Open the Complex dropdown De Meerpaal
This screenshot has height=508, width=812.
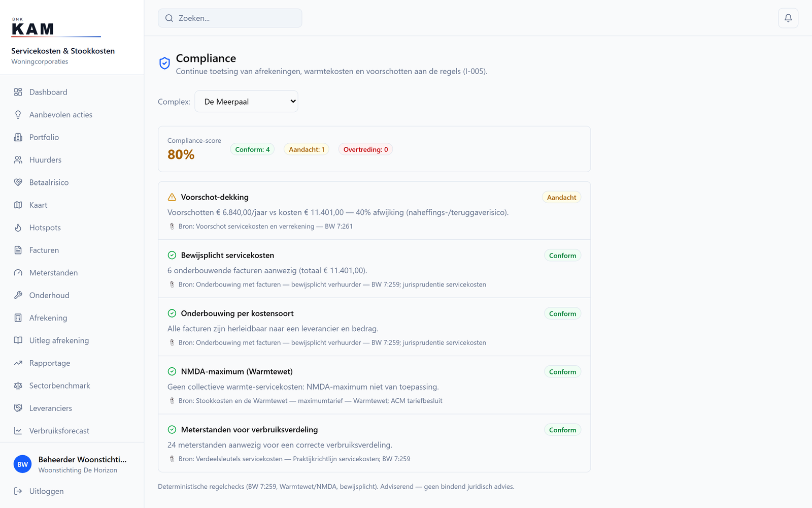pyautogui.click(x=246, y=102)
